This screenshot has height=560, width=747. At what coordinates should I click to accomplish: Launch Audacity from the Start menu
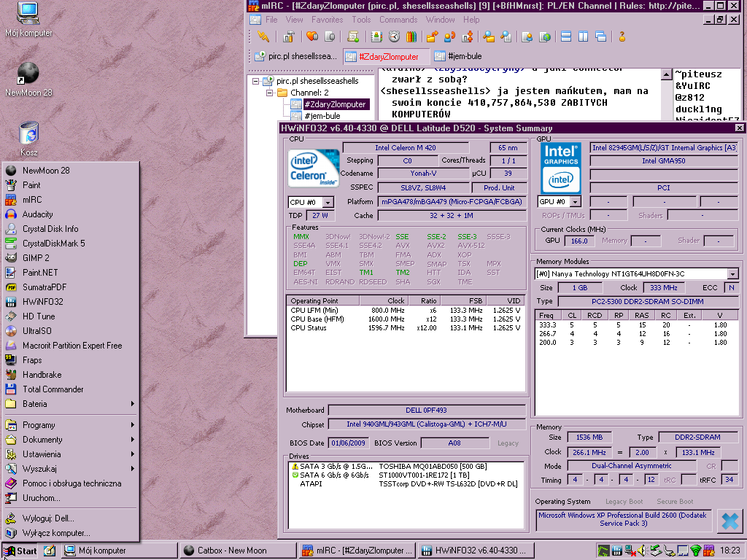pyautogui.click(x=71, y=214)
